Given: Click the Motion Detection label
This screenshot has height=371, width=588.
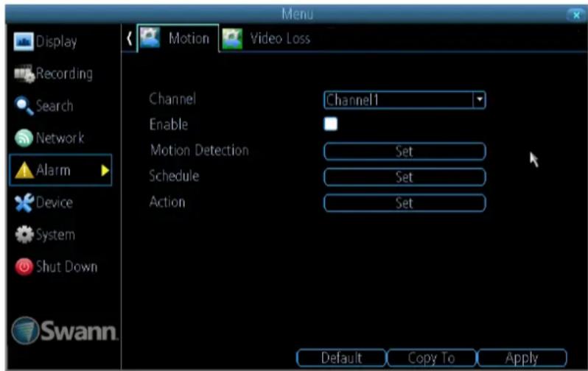Looking at the screenshot, I should point(200,150).
